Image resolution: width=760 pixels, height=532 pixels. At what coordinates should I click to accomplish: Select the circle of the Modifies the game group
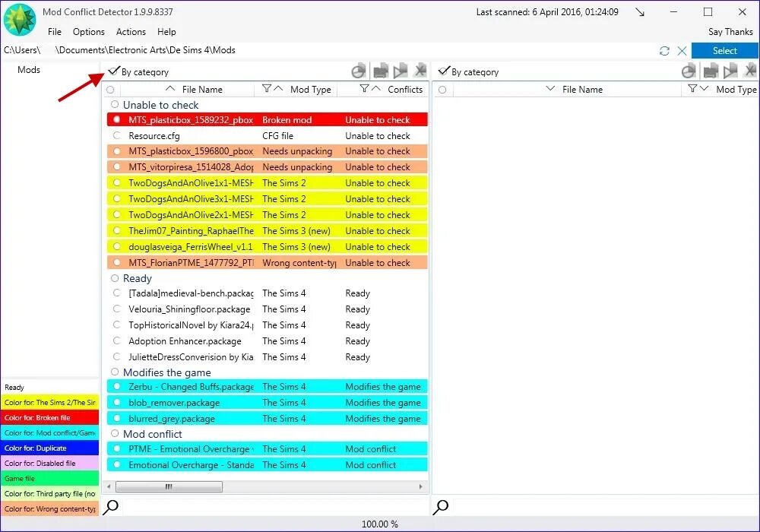tap(115, 372)
